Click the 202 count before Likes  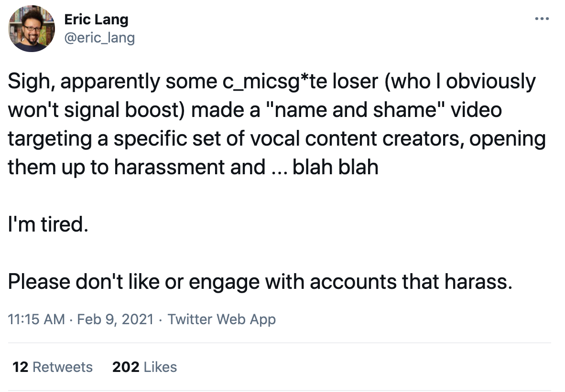pos(126,367)
